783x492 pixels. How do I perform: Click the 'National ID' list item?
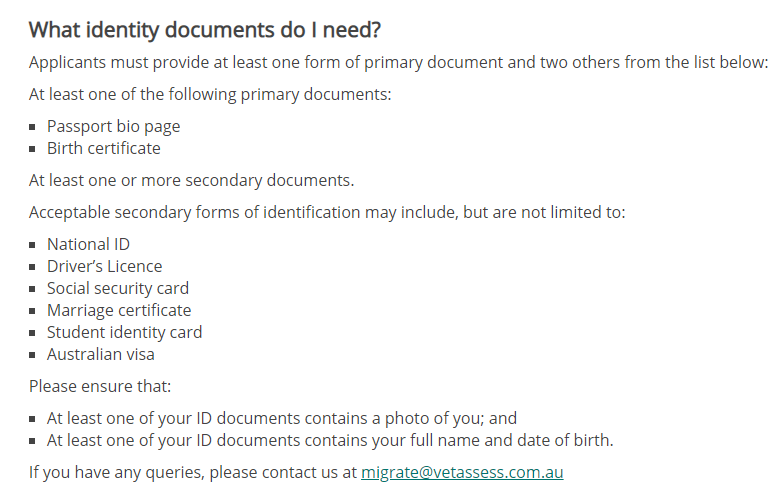pos(88,244)
